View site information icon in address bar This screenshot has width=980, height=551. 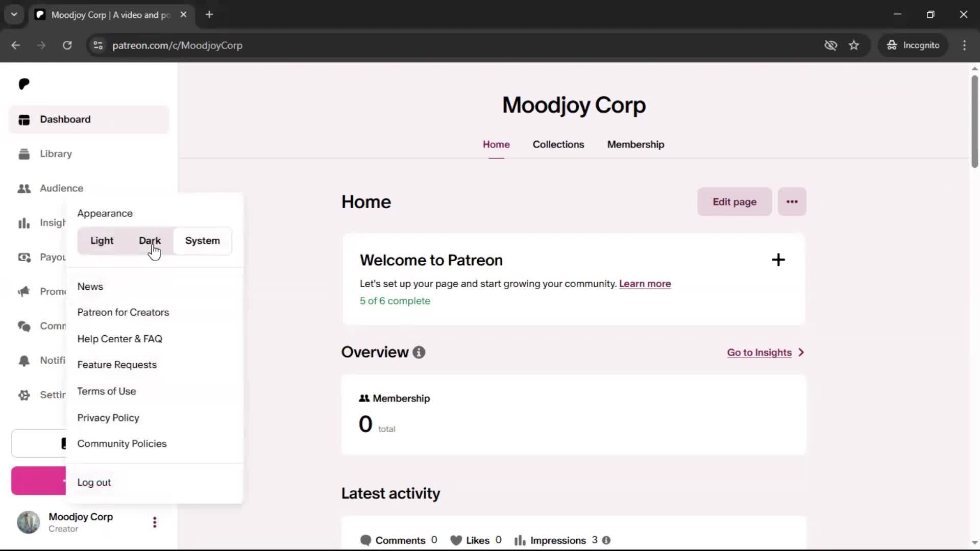pos(98,45)
